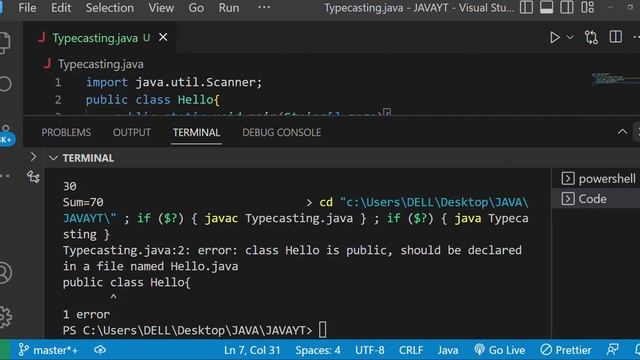This screenshot has width=640, height=360.
Task: Show more menu items via ellipsis
Action: pos(264,7)
